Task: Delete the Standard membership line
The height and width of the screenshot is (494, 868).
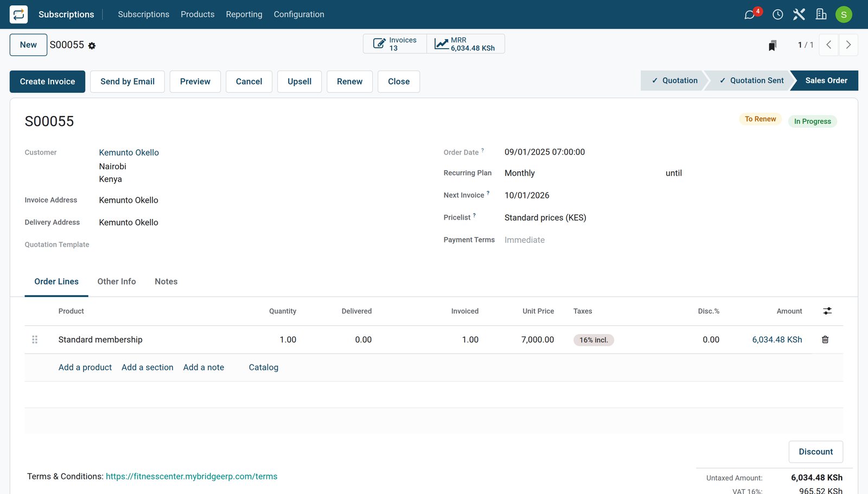Action: [x=825, y=339]
